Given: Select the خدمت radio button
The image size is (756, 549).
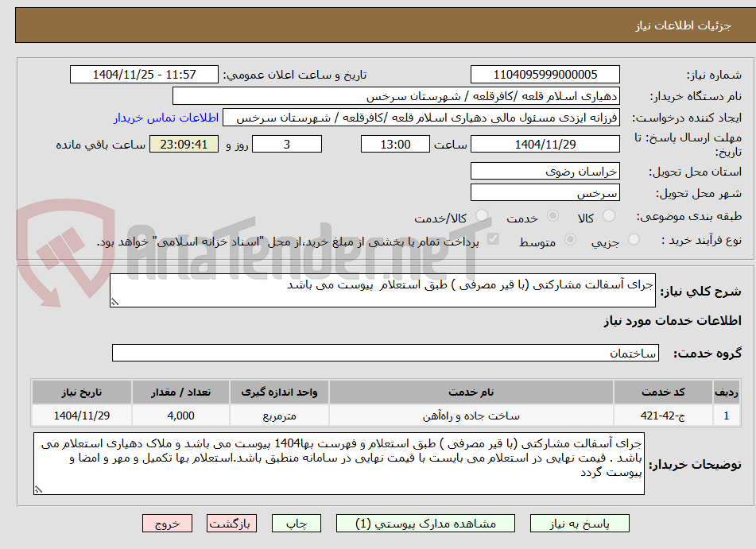Looking at the screenshot, I should (x=552, y=216).
